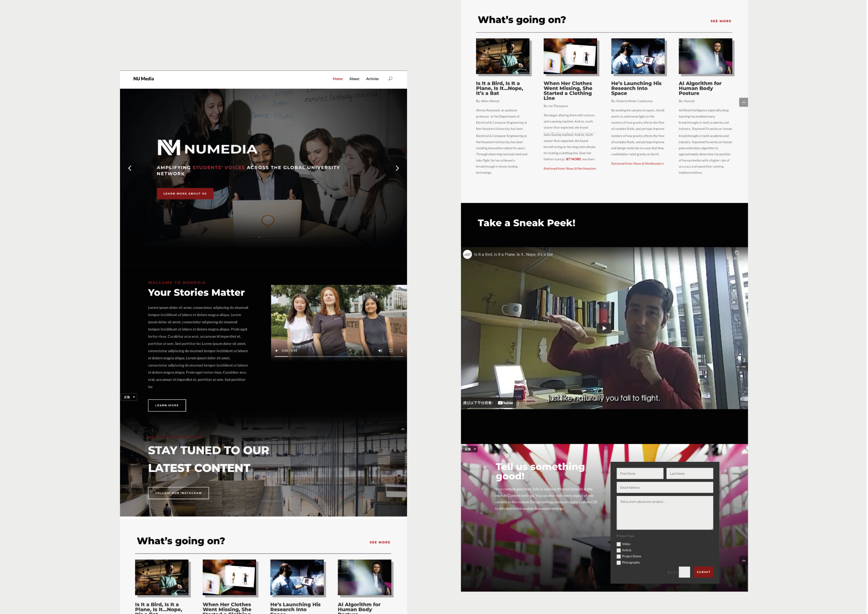The image size is (868, 614).
Task: Open the About menu item
Action: coord(354,79)
